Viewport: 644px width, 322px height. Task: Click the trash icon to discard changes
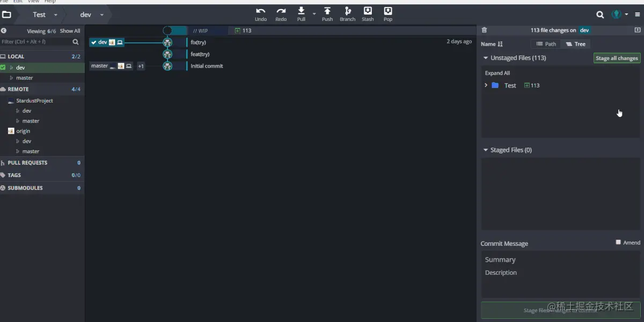pos(484,31)
